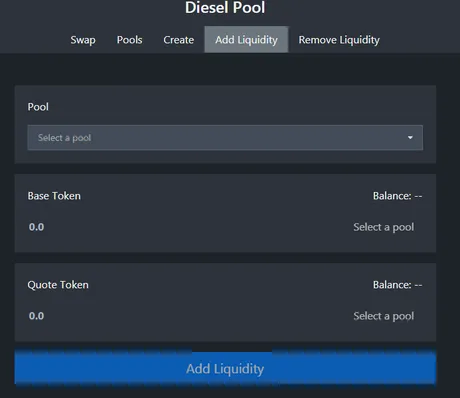
Task: Go to the Create tab
Action: point(178,40)
